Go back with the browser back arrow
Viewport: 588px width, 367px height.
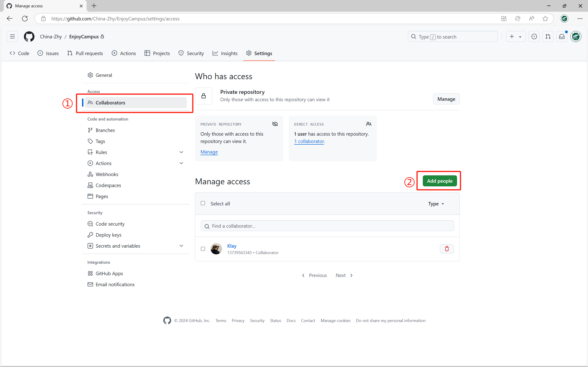pyautogui.click(x=10, y=19)
